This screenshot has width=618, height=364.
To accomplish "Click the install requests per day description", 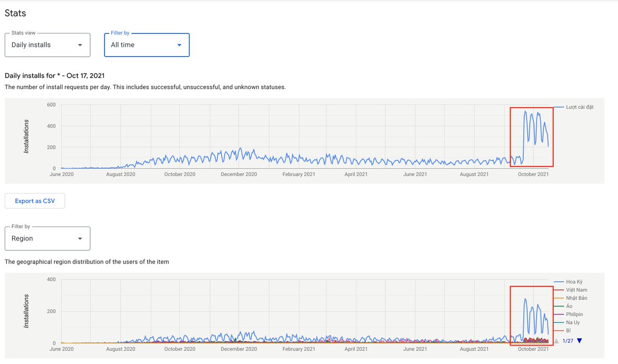I will coord(145,87).
